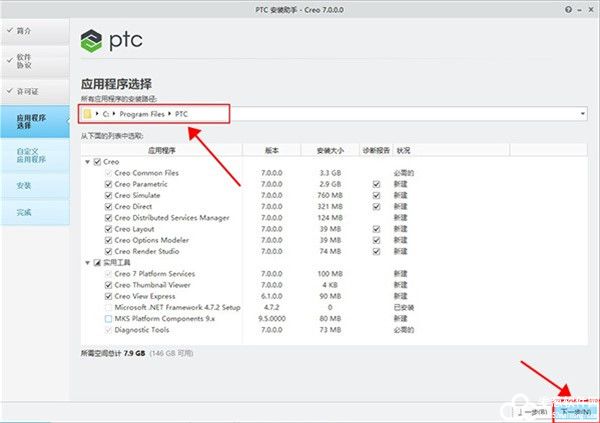600x423 pixels.
Task: Toggle 实用工具 group checkbox
Action: 97,263
